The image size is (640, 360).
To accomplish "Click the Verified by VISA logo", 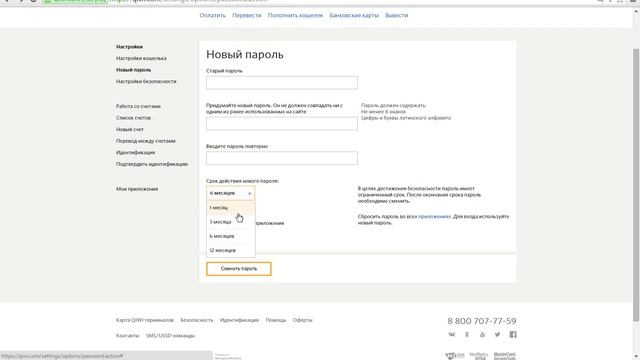I will (479, 356).
